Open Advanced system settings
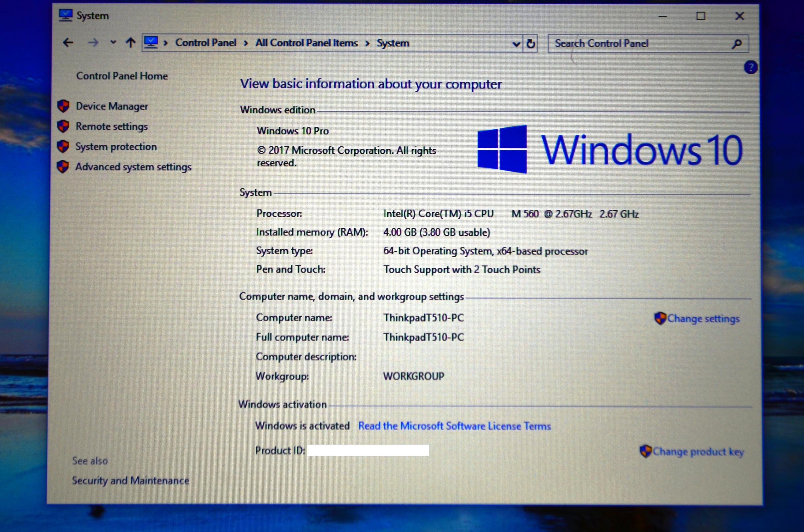The width and height of the screenshot is (804, 532). [x=133, y=167]
